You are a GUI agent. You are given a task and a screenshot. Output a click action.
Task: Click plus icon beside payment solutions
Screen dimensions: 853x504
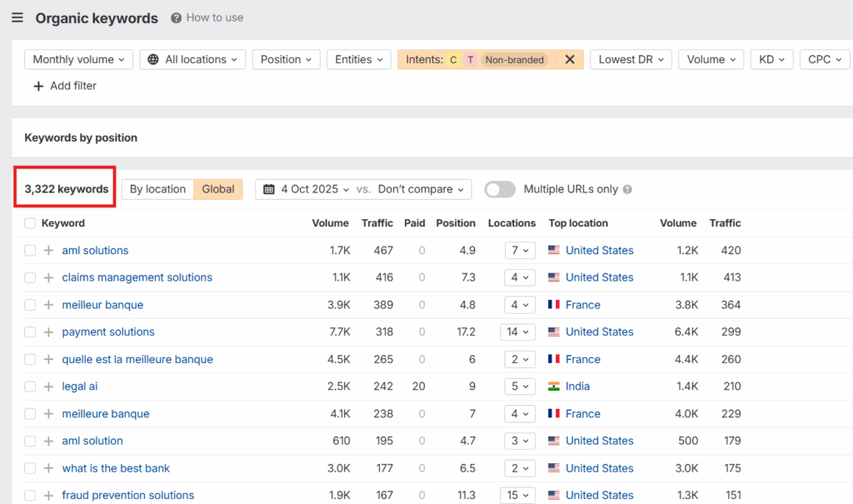click(48, 332)
